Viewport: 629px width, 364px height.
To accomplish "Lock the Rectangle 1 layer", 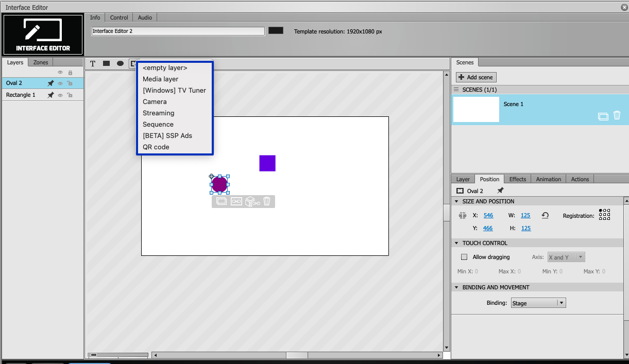I will pos(70,95).
